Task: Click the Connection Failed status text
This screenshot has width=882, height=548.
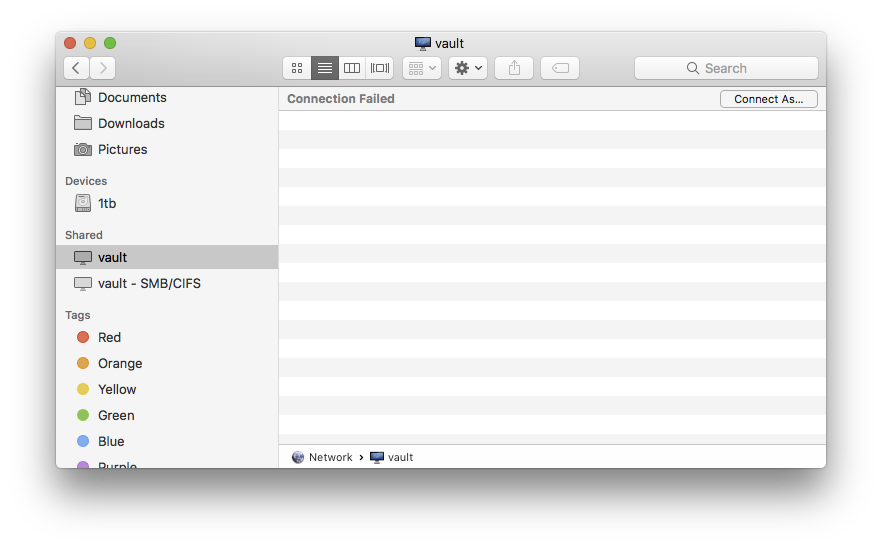Action: click(x=341, y=98)
